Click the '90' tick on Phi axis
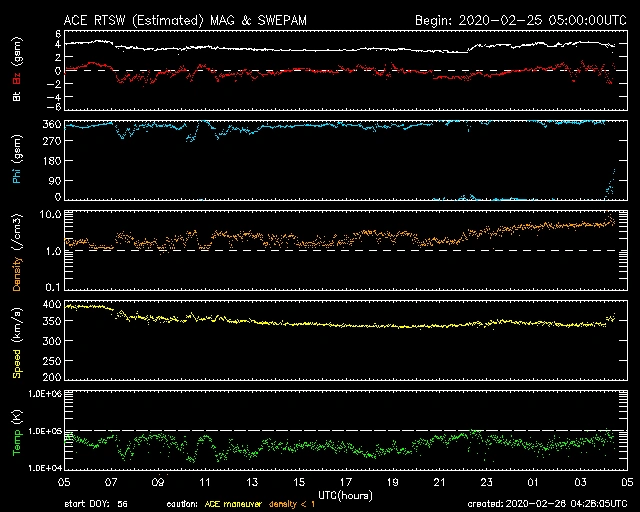 [x=55, y=180]
